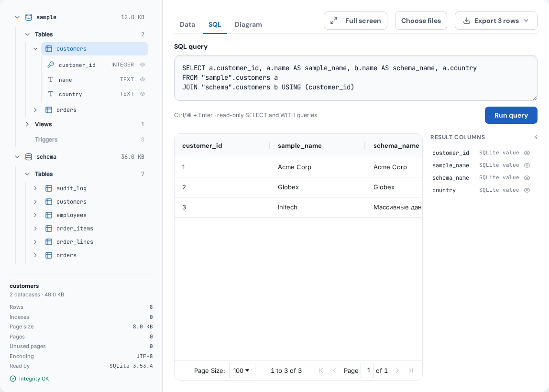This screenshot has height=392, width=549.
Task: Click the table icon beside sample customers
Action: click(x=49, y=49)
